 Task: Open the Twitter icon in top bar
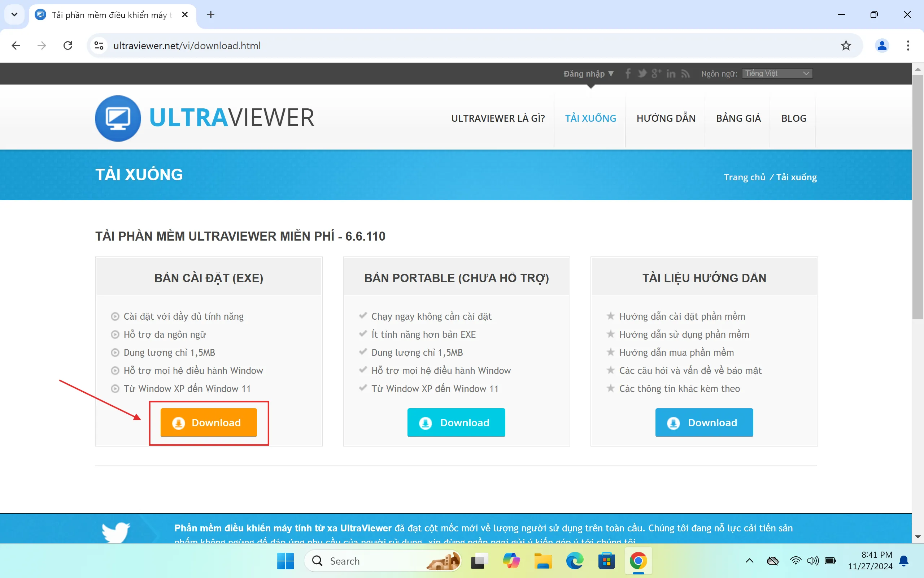pos(642,73)
